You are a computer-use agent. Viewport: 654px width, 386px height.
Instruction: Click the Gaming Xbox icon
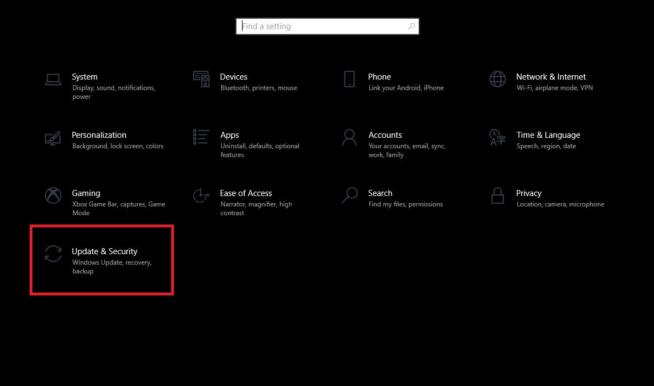(x=53, y=195)
